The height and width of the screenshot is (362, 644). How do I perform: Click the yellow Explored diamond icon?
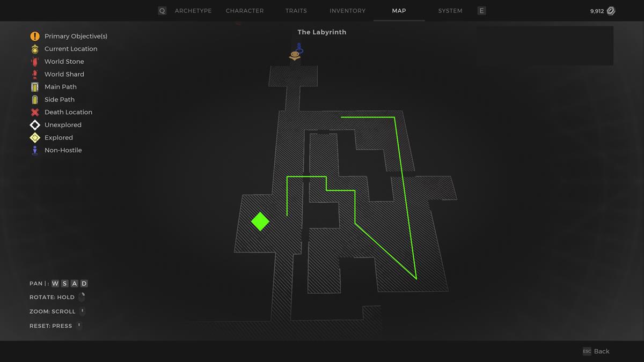point(35,138)
